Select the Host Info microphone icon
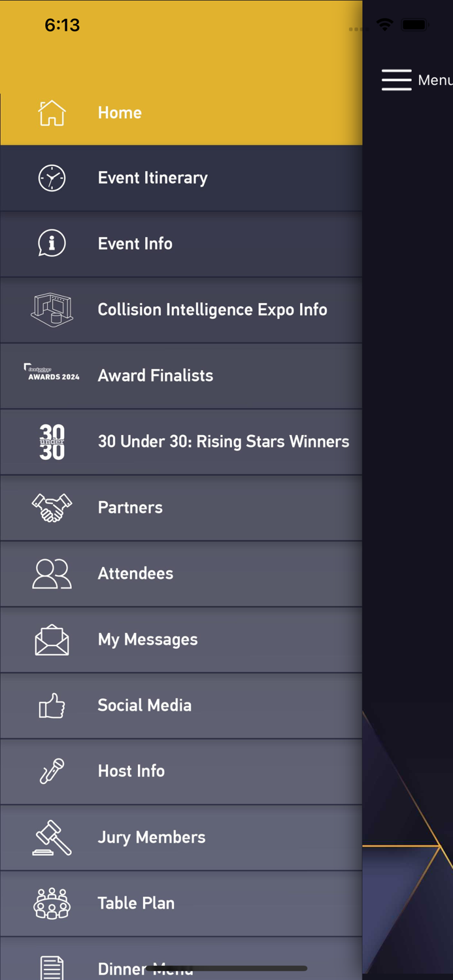Screen dimensions: 453x980 tap(52, 771)
